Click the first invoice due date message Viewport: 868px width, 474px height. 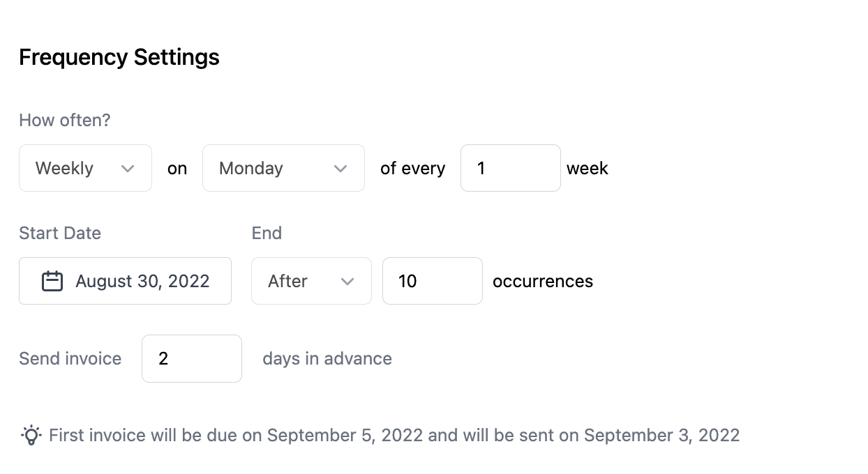click(x=394, y=434)
